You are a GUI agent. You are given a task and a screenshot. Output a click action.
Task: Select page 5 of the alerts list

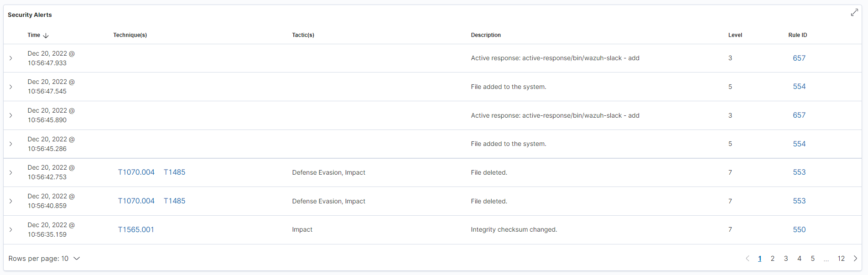[813, 258]
